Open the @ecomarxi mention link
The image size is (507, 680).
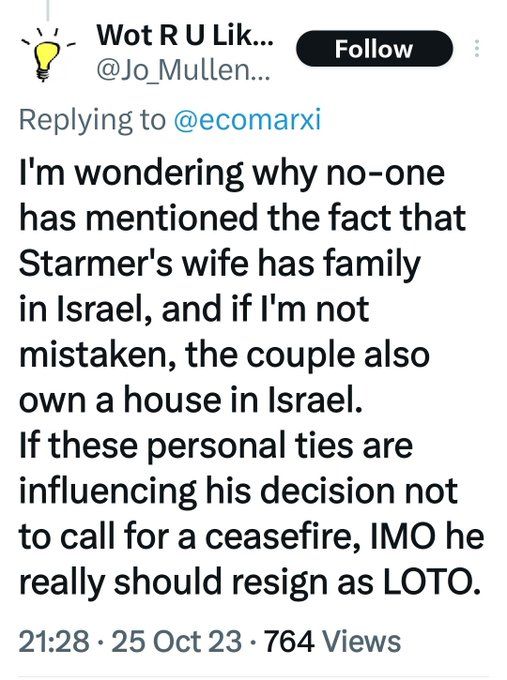[247, 120]
